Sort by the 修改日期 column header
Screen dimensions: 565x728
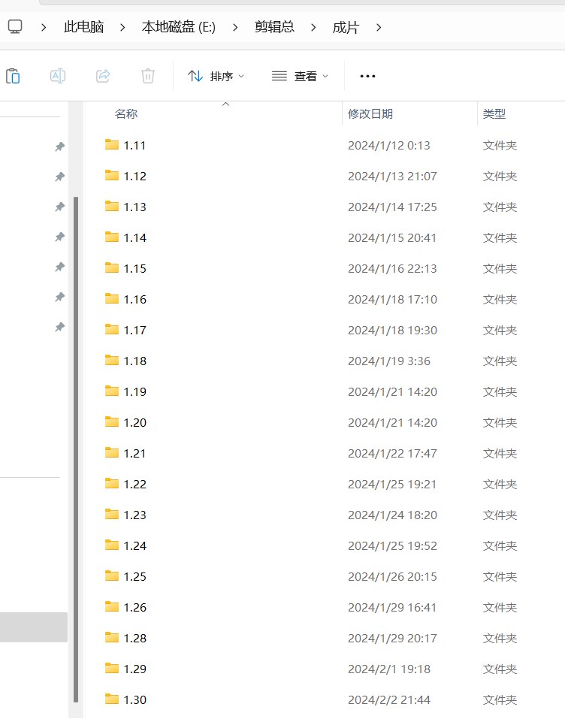(370, 113)
